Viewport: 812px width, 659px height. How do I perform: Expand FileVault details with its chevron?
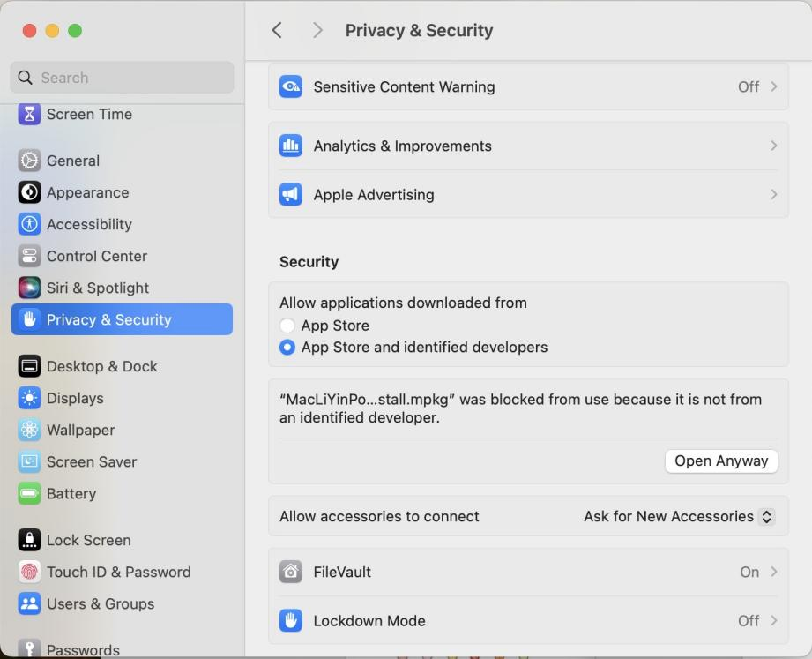[x=773, y=572]
